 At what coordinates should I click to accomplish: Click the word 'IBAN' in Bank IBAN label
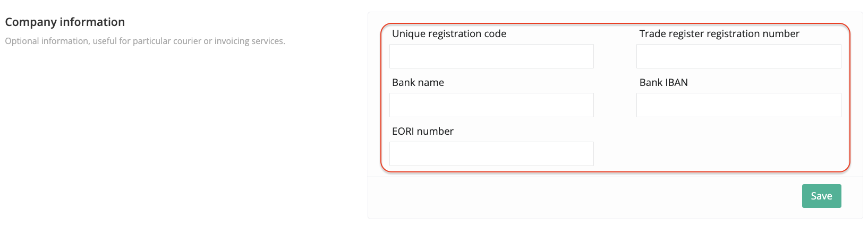tap(676, 83)
